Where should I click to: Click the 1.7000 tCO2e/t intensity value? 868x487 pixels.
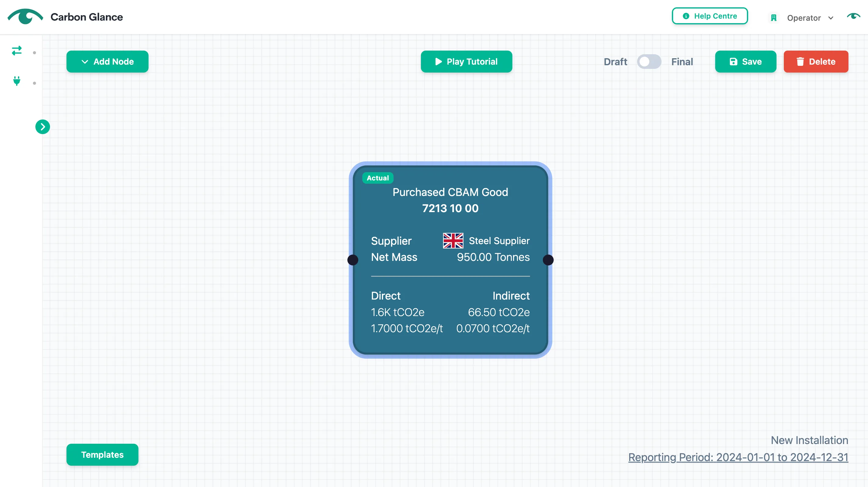coord(407,328)
